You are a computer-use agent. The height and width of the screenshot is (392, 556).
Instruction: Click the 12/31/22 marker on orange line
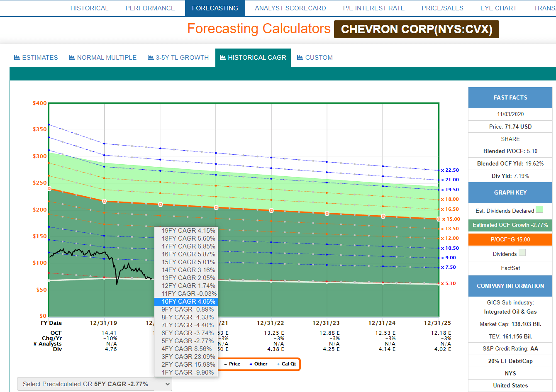(271, 211)
